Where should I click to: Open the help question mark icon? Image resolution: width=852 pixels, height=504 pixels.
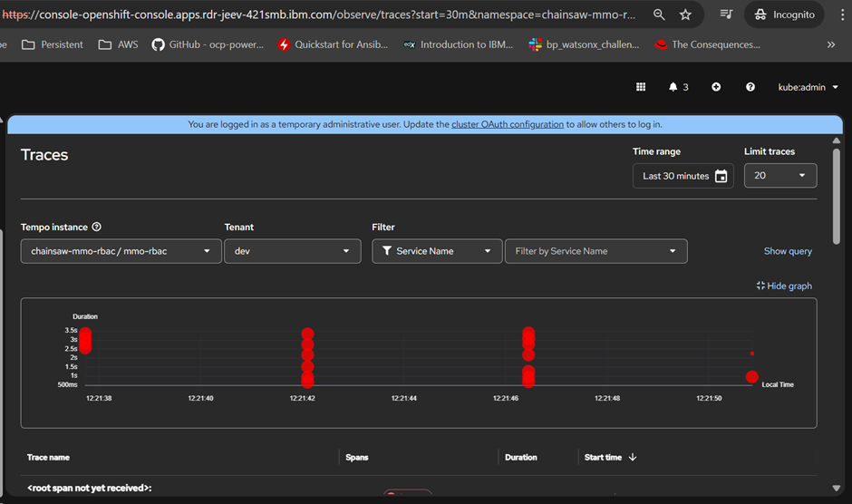tap(750, 87)
